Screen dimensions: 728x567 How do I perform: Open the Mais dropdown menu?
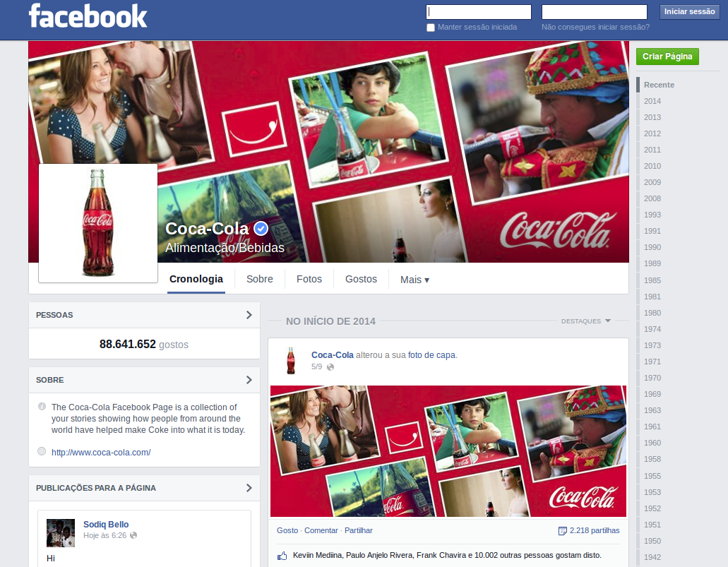pyautogui.click(x=414, y=280)
